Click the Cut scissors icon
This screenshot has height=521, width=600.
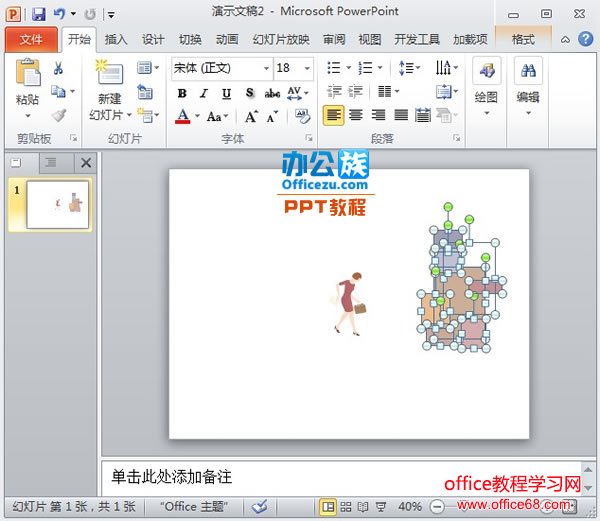tap(59, 68)
